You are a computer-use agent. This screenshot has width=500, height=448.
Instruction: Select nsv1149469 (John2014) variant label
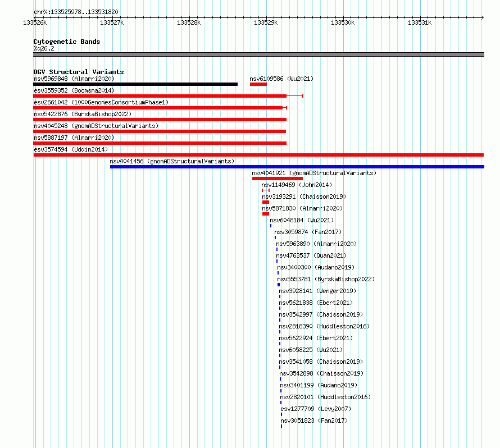tap(297, 185)
